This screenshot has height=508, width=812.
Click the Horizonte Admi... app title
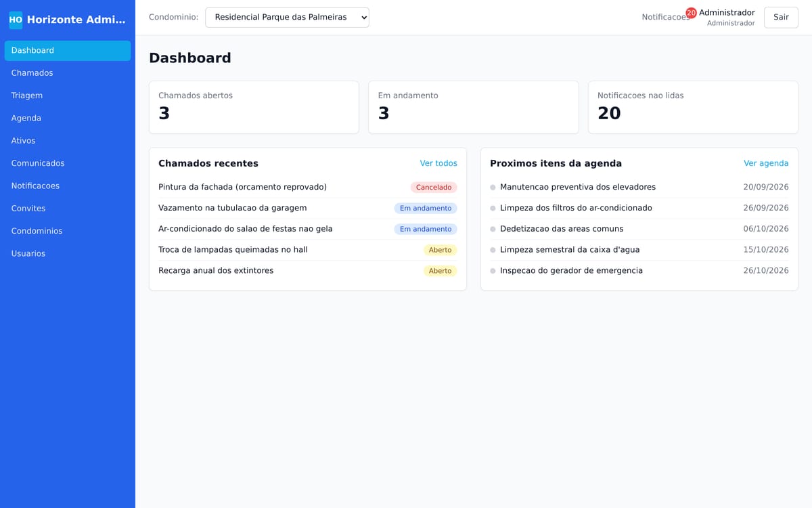[76, 20]
